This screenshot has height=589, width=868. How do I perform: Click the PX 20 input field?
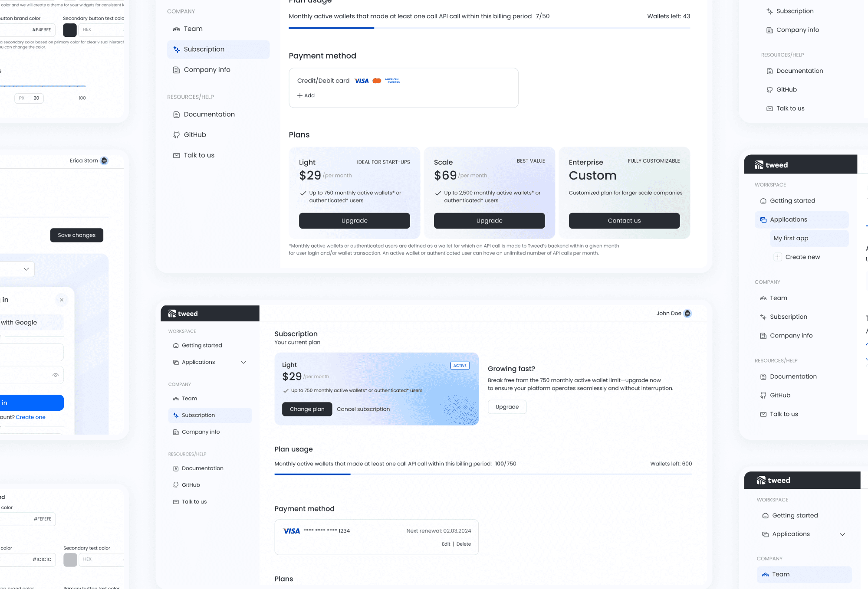[x=30, y=98]
